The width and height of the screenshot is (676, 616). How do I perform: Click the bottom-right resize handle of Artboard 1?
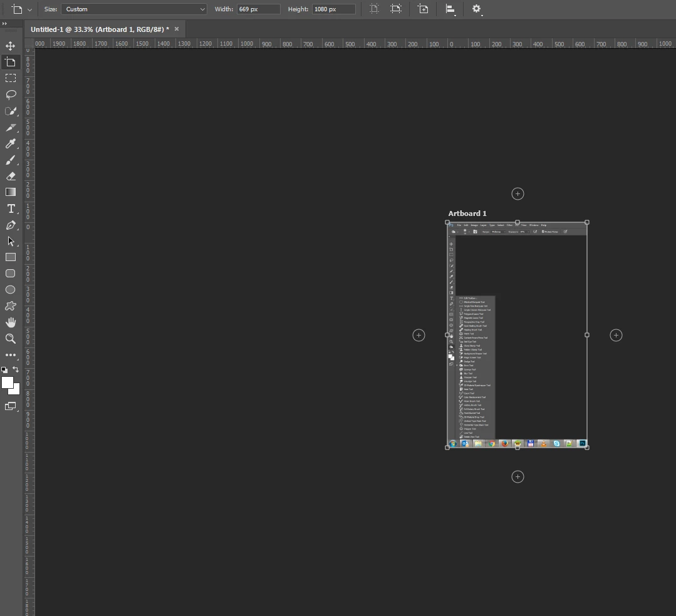click(x=587, y=448)
